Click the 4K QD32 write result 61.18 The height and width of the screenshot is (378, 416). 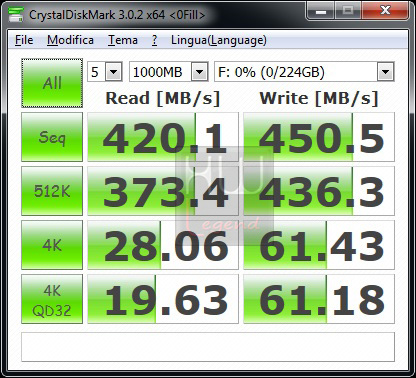tap(319, 299)
